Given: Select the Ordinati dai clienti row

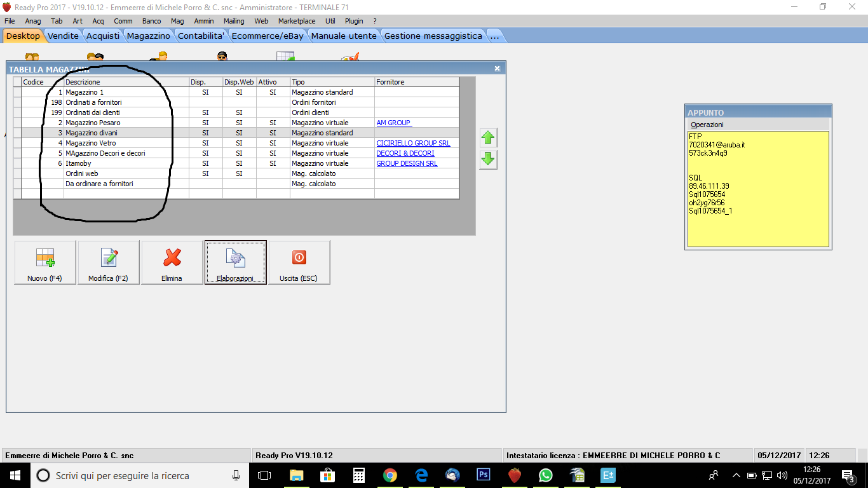Looking at the screenshot, I should (236, 112).
